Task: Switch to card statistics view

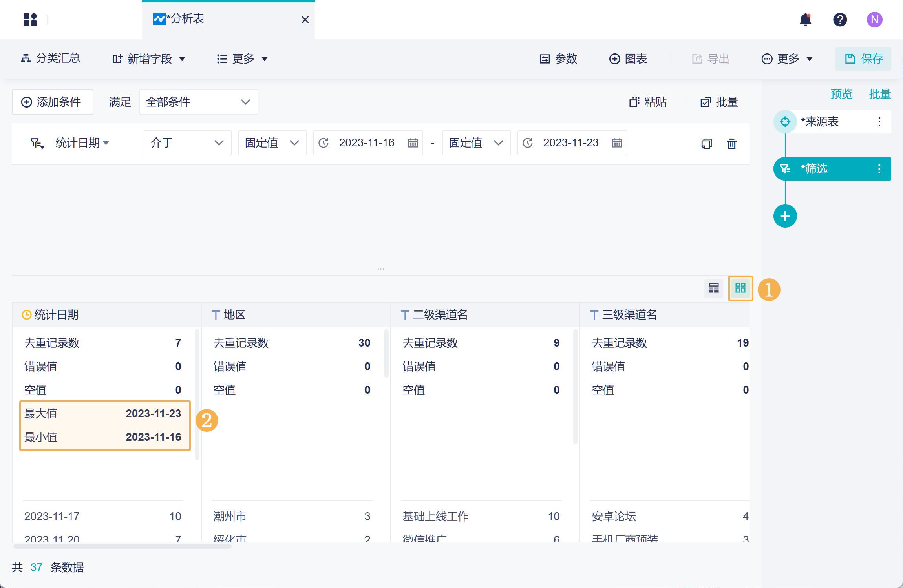Action: pos(740,289)
